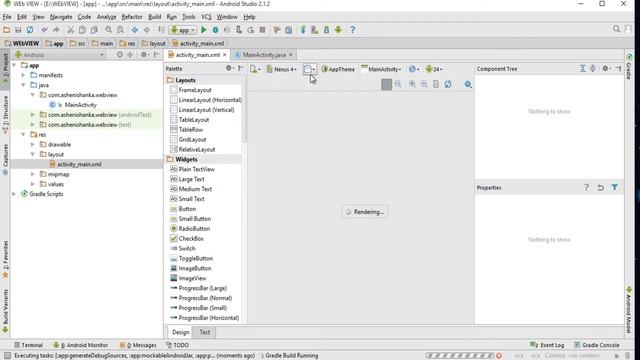Open the Terminal tool window

coord(29,345)
